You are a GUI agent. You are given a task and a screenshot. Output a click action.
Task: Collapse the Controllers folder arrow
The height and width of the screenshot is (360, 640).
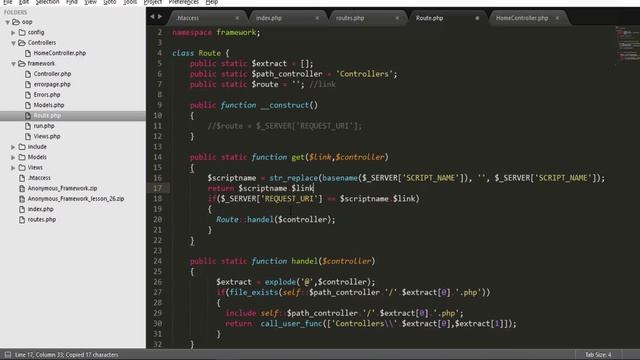(13, 43)
